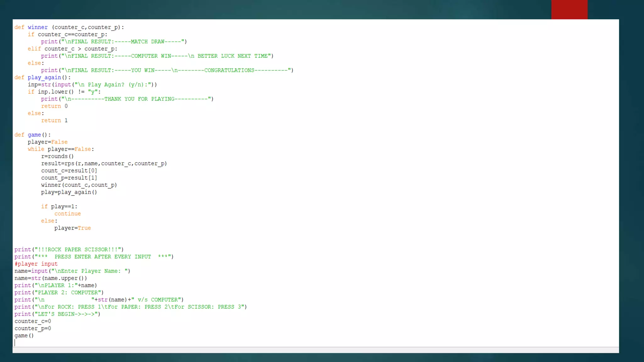
Task: Click the final 'game()' call line
Action: pyautogui.click(x=24, y=336)
